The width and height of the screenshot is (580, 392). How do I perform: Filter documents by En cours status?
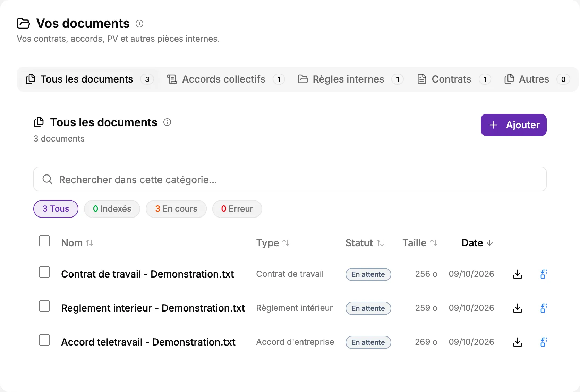point(176,209)
